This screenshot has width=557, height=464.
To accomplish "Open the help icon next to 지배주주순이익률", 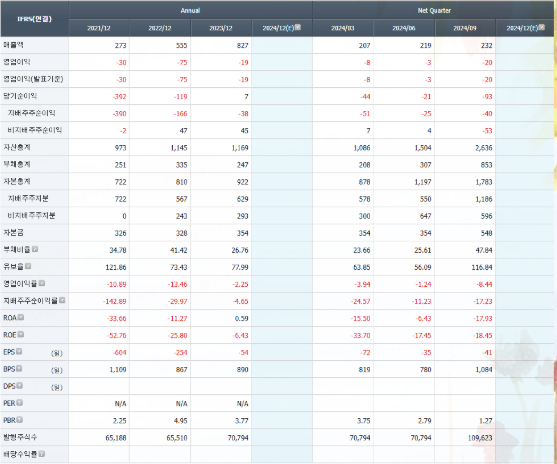I will tap(62, 300).
